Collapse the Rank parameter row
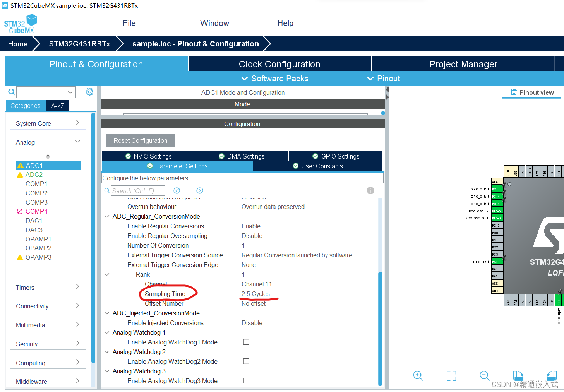Screen dimensions: 564x392 [107, 274]
